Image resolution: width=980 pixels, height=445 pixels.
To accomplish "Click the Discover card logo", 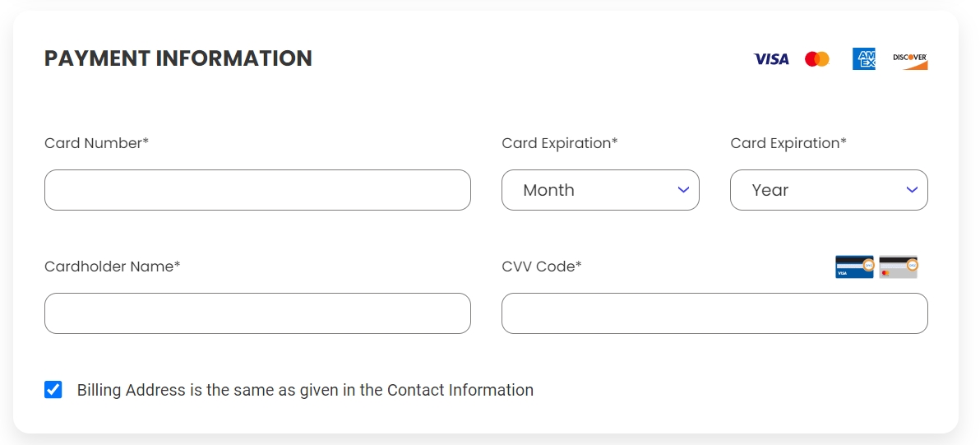I will coord(910,60).
